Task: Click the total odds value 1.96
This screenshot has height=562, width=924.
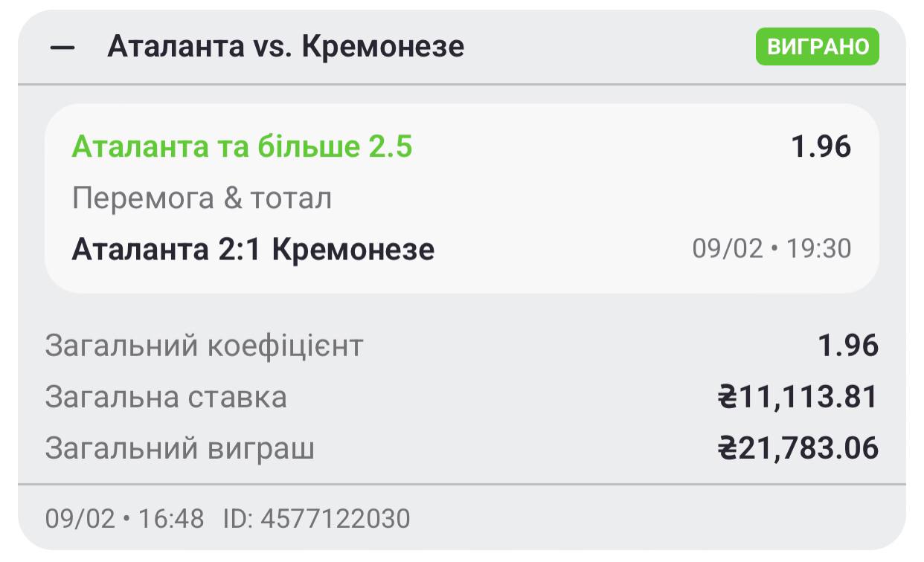Action: pos(848,346)
